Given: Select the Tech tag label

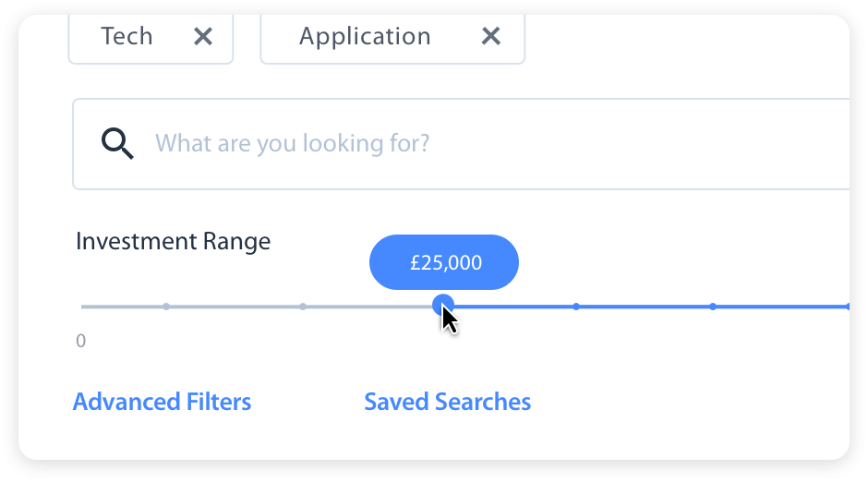Looking at the screenshot, I should (127, 36).
